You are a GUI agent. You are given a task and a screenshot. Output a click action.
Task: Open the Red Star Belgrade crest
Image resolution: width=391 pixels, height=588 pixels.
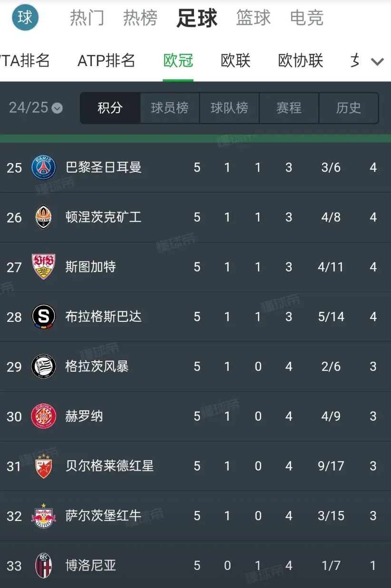click(x=43, y=466)
